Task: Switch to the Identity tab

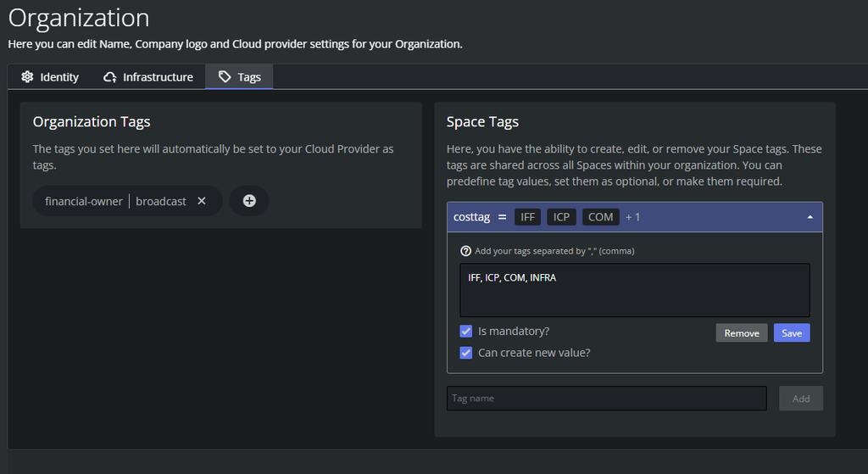Action: click(x=50, y=77)
